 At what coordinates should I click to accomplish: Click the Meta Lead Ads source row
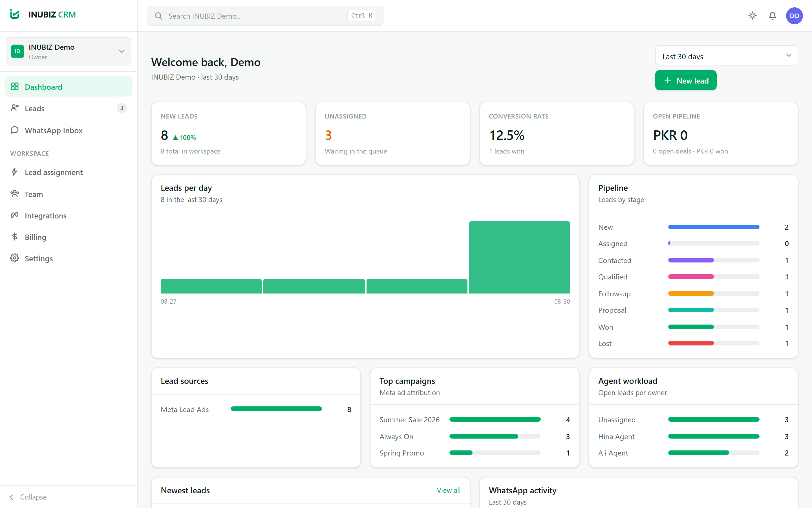(x=256, y=409)
